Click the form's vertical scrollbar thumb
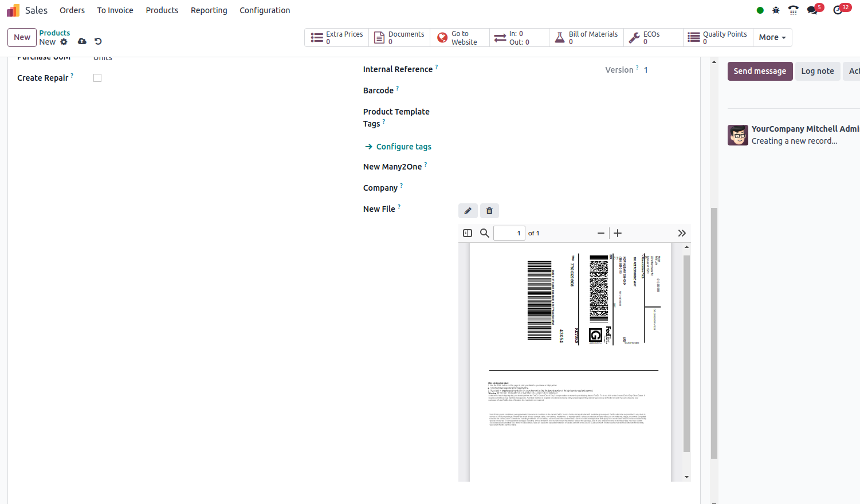 point(714,333)
